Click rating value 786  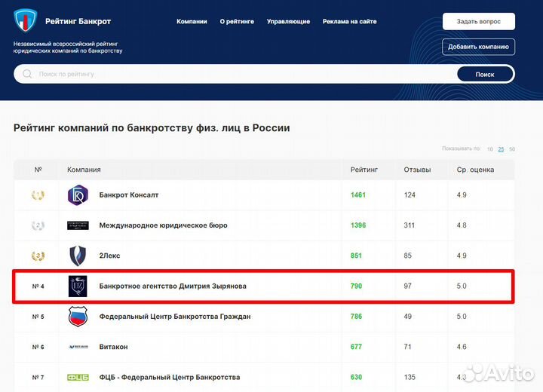click(356, 317)
